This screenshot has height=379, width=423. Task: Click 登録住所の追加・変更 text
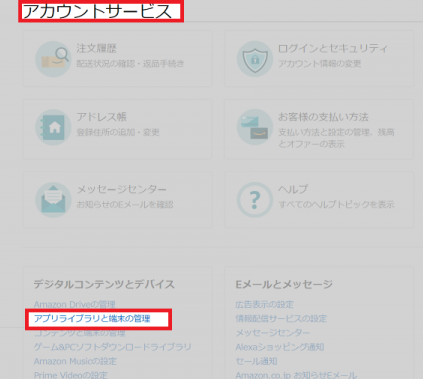[x=118, y=132]
